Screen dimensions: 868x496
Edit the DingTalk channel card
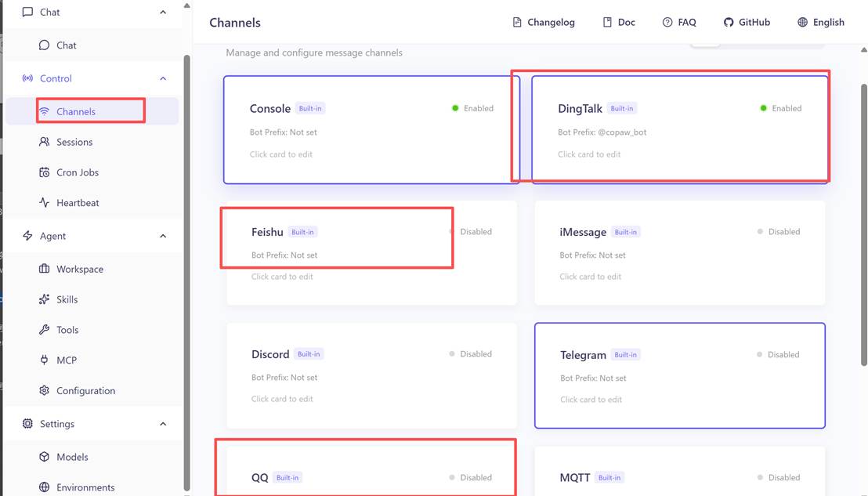tap(680, 129)
